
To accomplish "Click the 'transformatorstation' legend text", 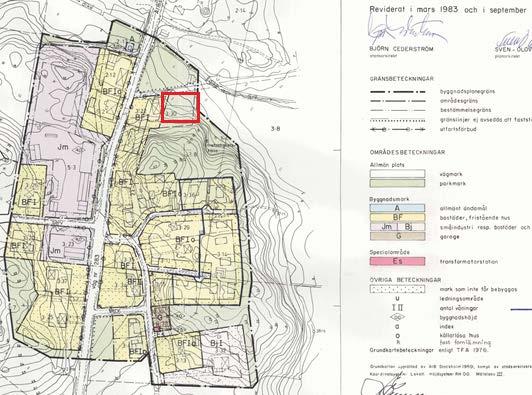I will click(x=469, y=262).
